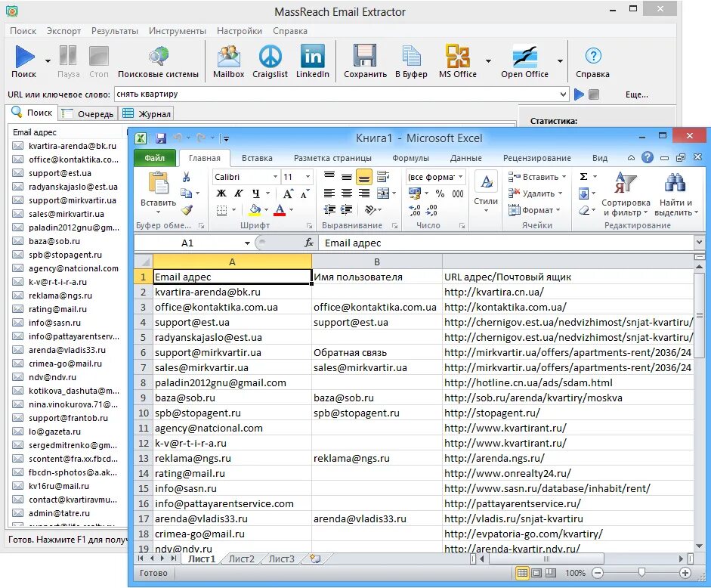
Task: Toggle Excel center text alignment
Action: tap(346, 193)
